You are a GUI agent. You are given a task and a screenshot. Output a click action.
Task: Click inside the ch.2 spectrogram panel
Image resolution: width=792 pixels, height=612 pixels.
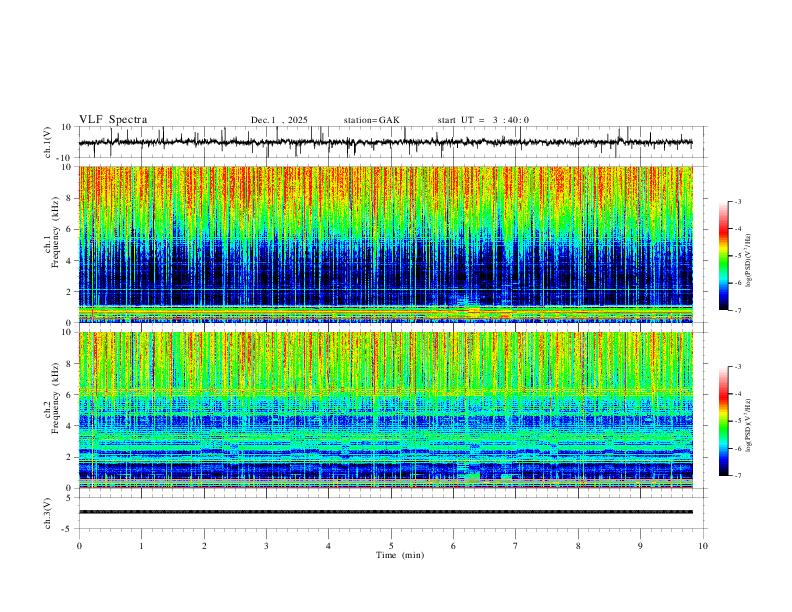click(385, 410)
